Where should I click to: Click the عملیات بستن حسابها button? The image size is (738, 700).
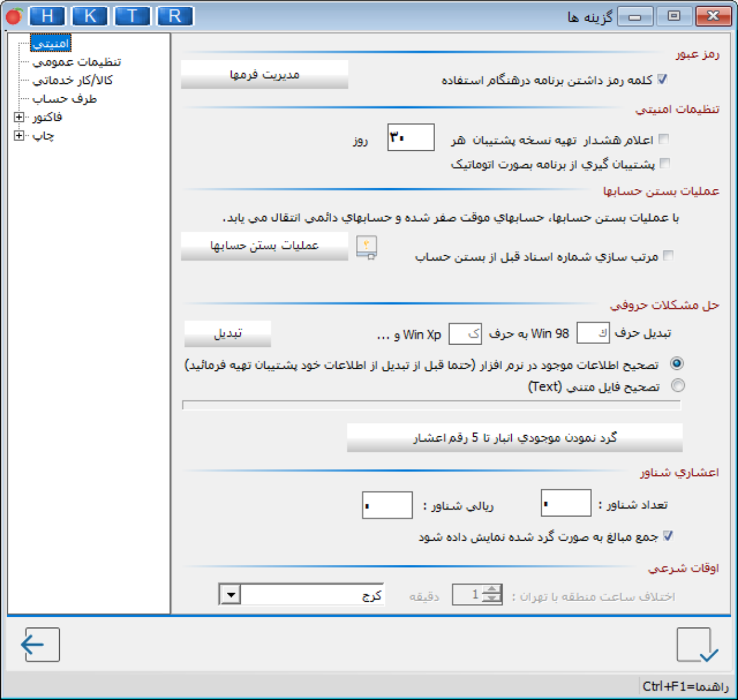coord(264,246)
